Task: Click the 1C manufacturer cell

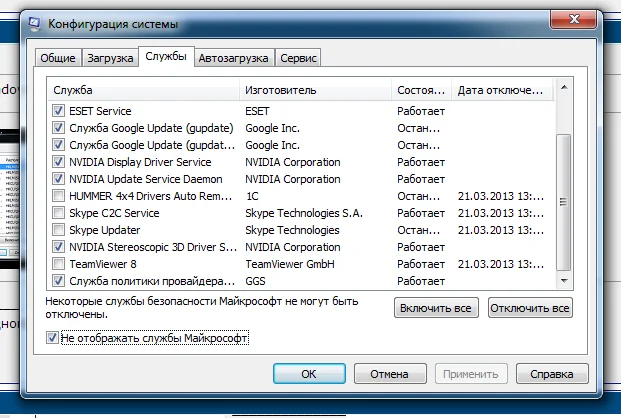Action: [252, 196]
